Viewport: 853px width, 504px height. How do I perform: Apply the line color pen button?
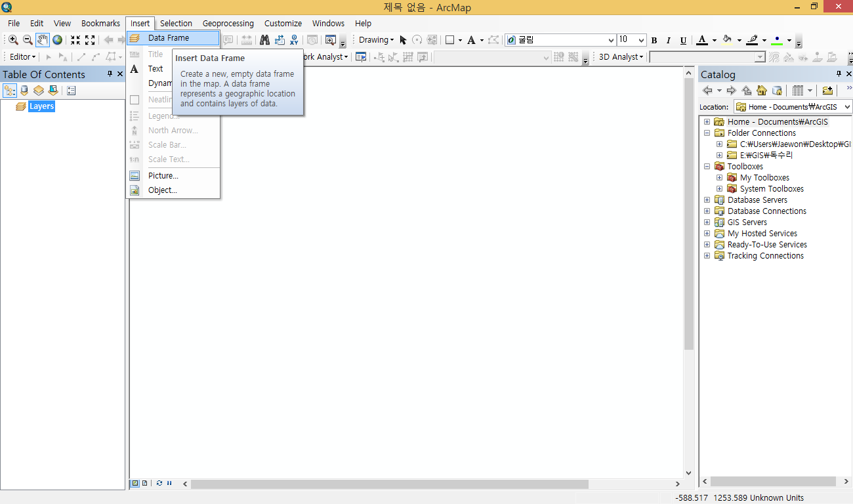[x=752, y=40]
